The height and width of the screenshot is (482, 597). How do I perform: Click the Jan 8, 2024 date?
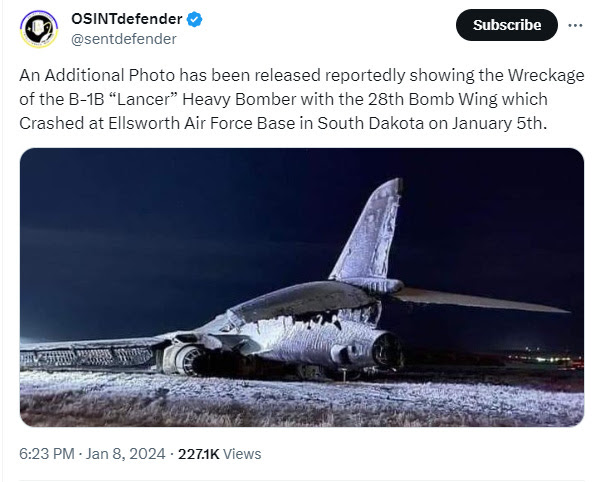(125, 454)
